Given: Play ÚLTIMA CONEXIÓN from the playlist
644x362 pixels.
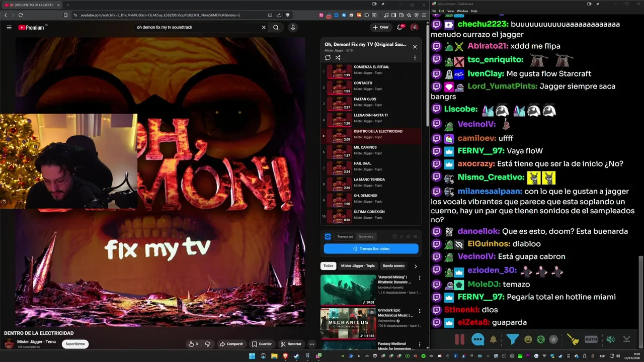Looking at the screenshot, I should [x=371, y=216].
